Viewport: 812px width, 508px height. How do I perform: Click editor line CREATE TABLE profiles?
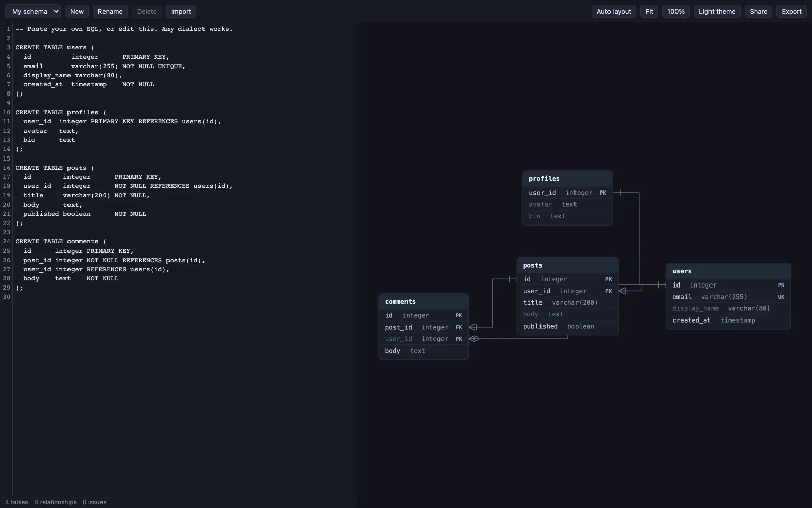point(61,112)
